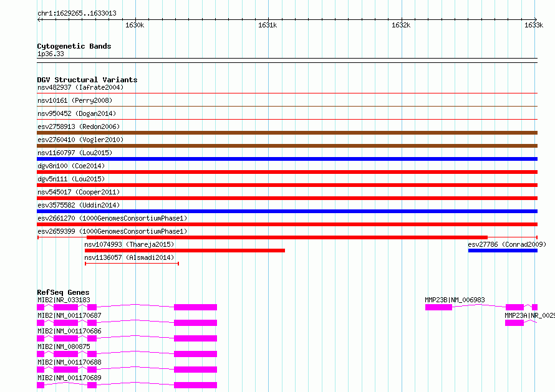
Task: Click the nsv545017 (Cooper2011) label
Action: (79, 192)
